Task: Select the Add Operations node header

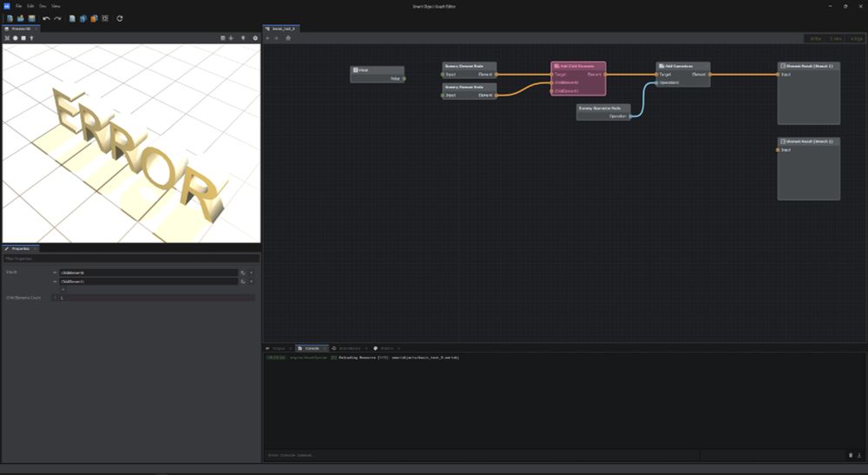Action: pos(682,66)
